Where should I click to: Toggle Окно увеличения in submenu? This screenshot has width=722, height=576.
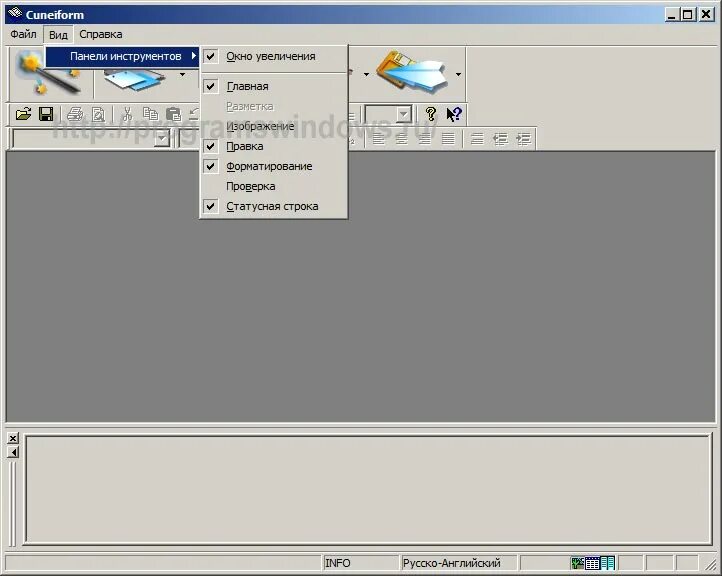coord(274,56)
